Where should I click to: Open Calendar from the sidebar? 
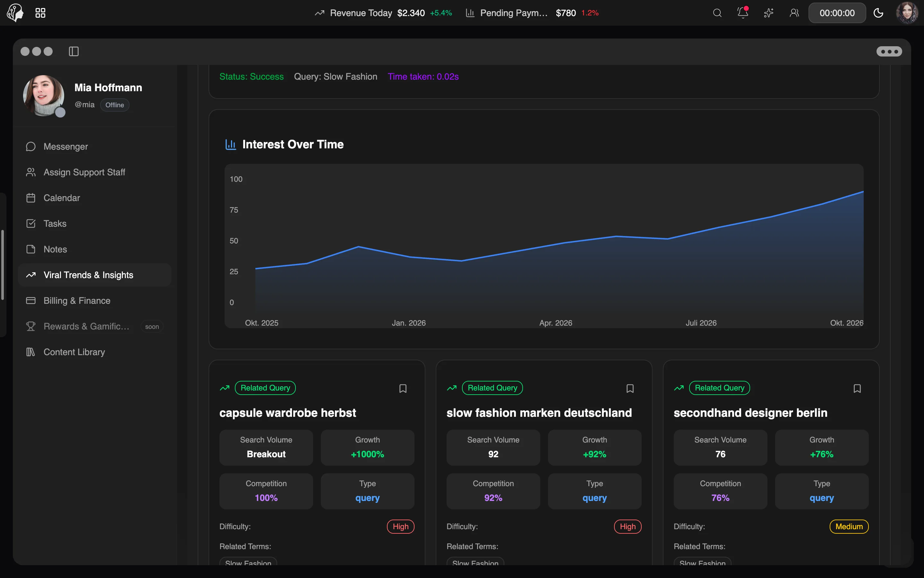[x=95, y=197]
